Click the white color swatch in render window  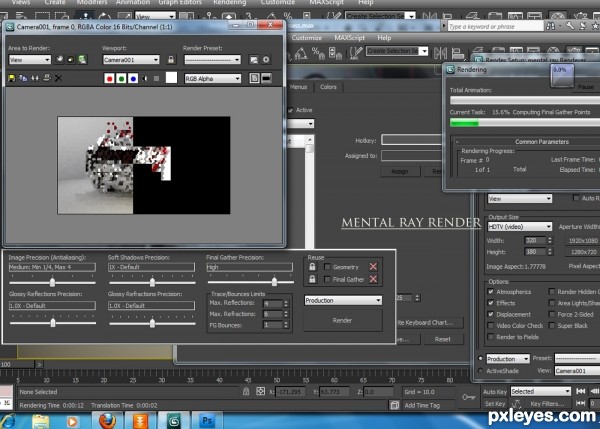click(x=171, y=78)
